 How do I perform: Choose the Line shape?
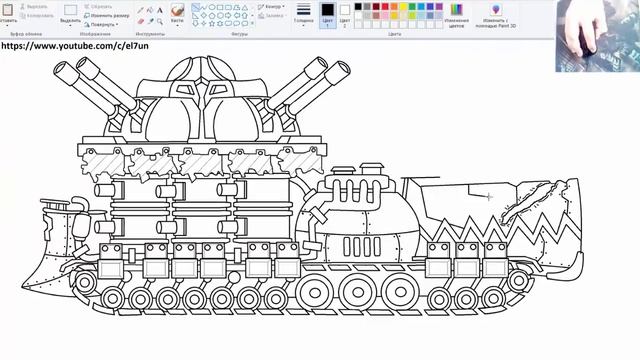click(x=196, y=7)
